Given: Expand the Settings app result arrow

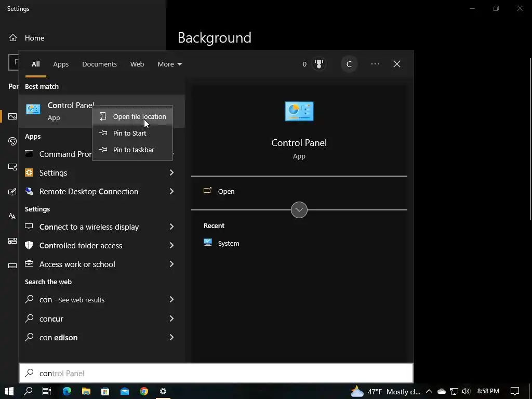Looking at the screenshot, I should tap(171, 172).
